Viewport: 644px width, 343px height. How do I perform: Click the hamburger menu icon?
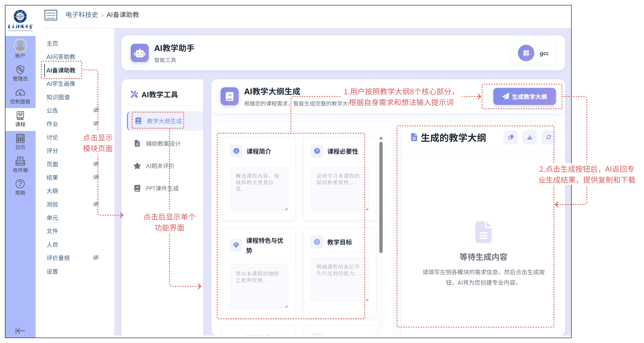[x=51, y=15]
